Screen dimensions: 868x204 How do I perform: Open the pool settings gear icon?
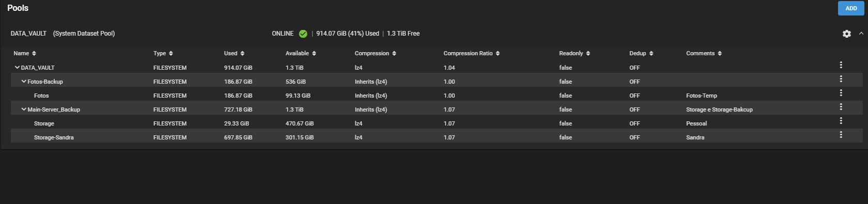pos(846,34)
